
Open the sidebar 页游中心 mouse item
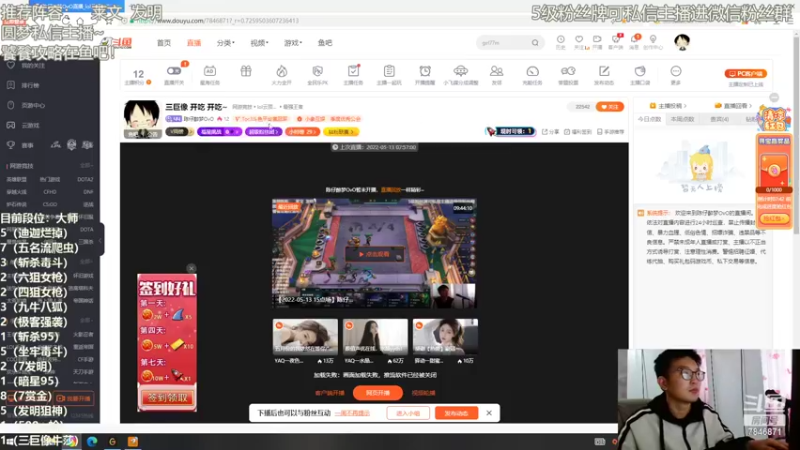pos(27,105)
